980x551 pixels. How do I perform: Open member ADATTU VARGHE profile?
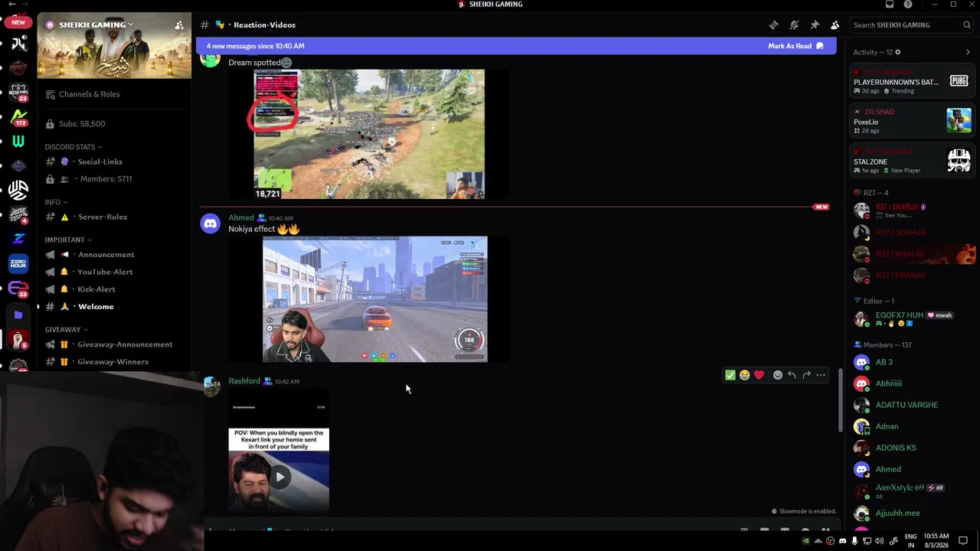pos(912,405)
